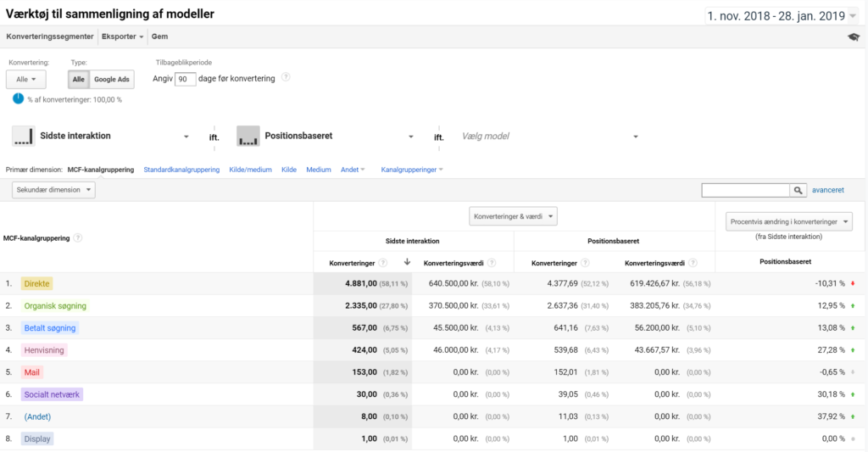Click the descending sort arrow on Konverteringer

(407, 262)
